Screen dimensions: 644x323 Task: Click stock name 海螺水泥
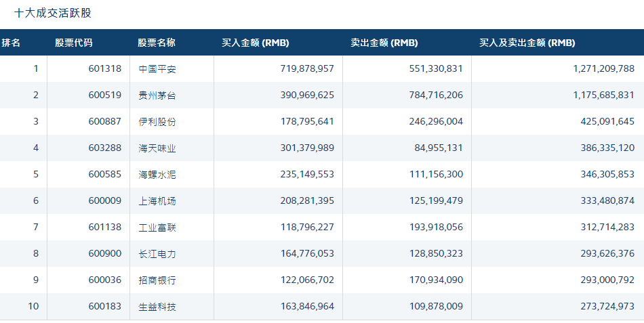pos(157,175)
